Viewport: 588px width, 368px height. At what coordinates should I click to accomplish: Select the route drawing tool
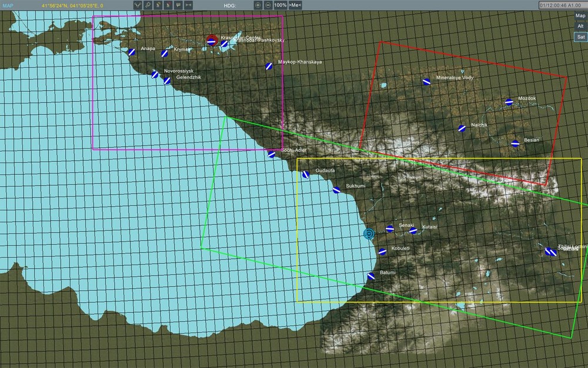(136, 5)
